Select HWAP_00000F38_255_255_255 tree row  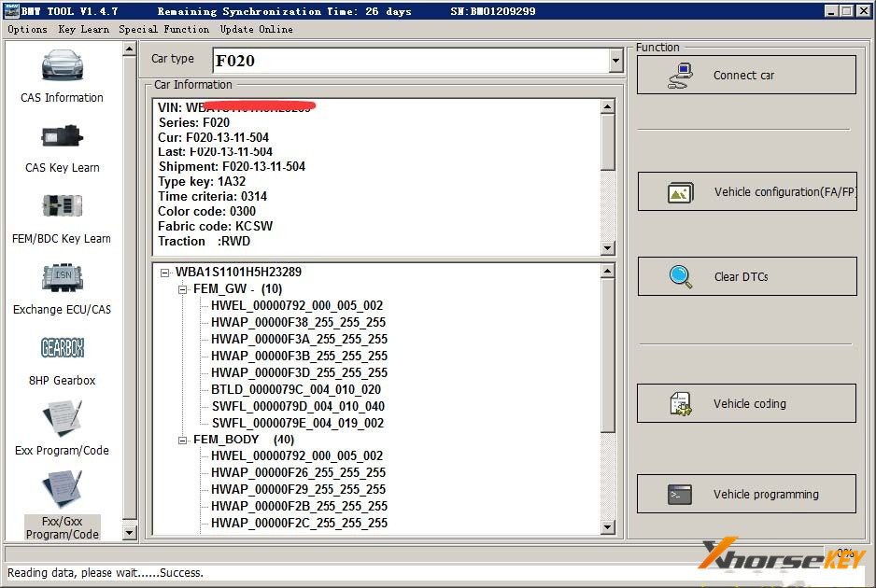298,322
